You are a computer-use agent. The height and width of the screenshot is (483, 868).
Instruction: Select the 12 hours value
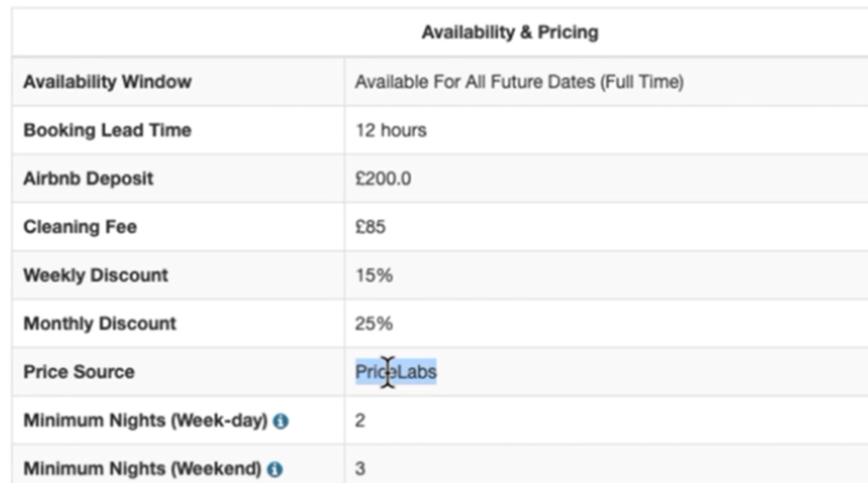tap(391, 130)
